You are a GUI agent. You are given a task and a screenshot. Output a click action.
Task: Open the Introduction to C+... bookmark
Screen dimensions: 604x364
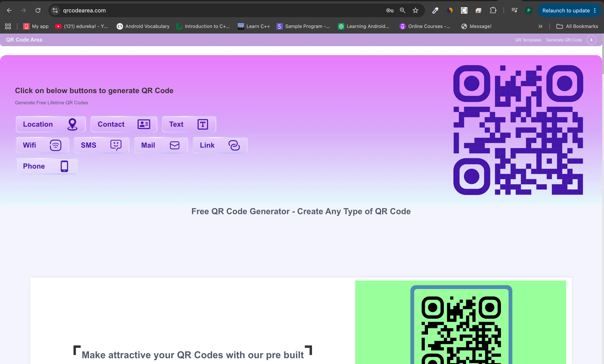203,26
